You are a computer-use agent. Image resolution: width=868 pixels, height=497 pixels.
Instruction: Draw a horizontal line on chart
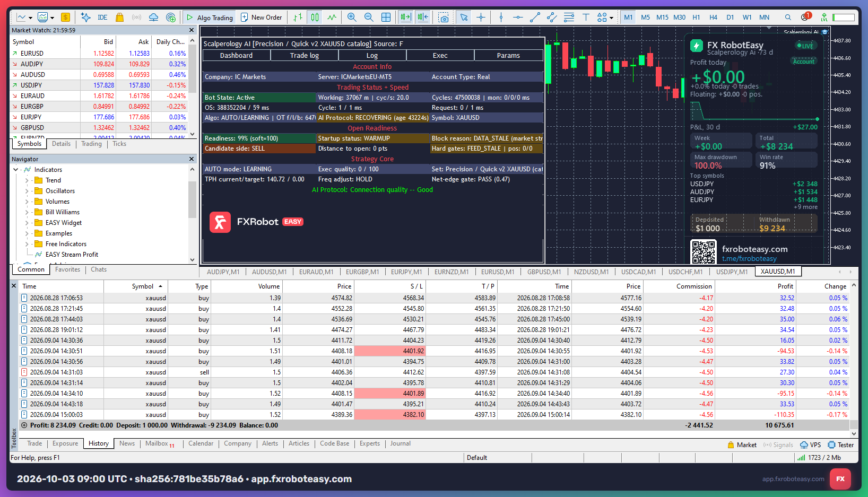[x=518, y=18]
